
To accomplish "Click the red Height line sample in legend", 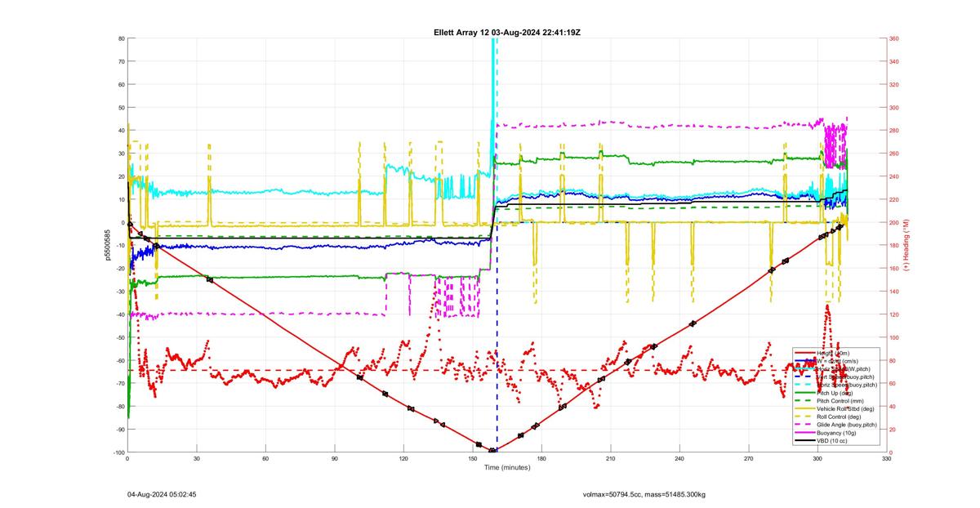I will [x=804, y=353].
